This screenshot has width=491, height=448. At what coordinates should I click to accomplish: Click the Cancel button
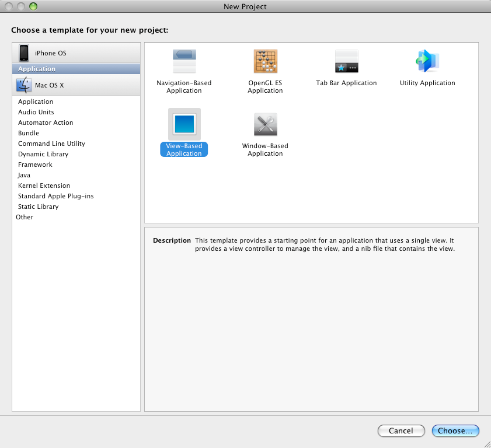coord(401,431)
